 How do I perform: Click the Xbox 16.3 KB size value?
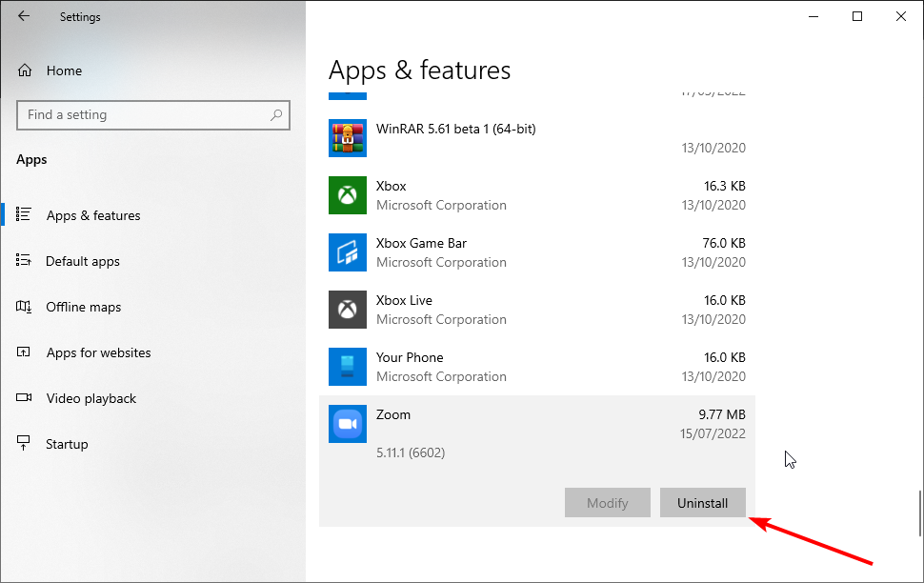point(725,187)
